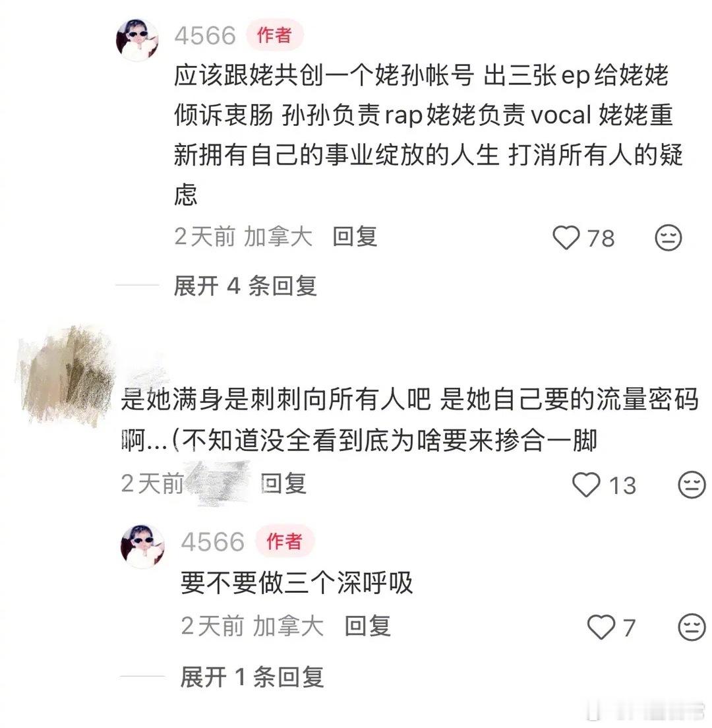Like the reply with 7 likes
The image size is (712, 728).
click(x=601, y=627)
